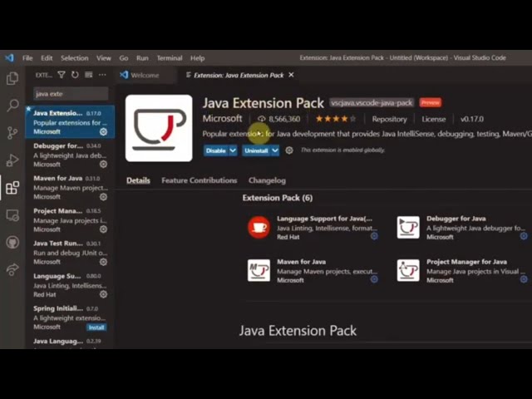Open the License link

click(x=434, y=119)
